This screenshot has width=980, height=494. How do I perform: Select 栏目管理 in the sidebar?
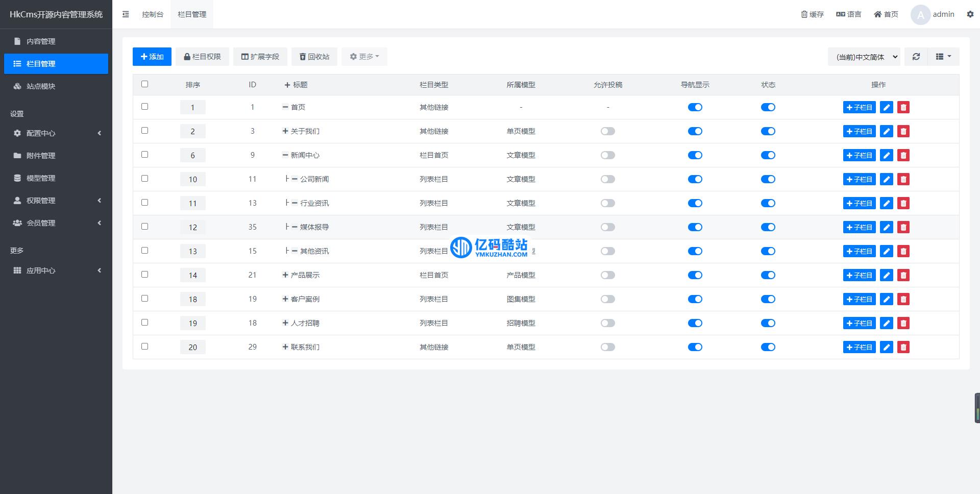[56, 64]
